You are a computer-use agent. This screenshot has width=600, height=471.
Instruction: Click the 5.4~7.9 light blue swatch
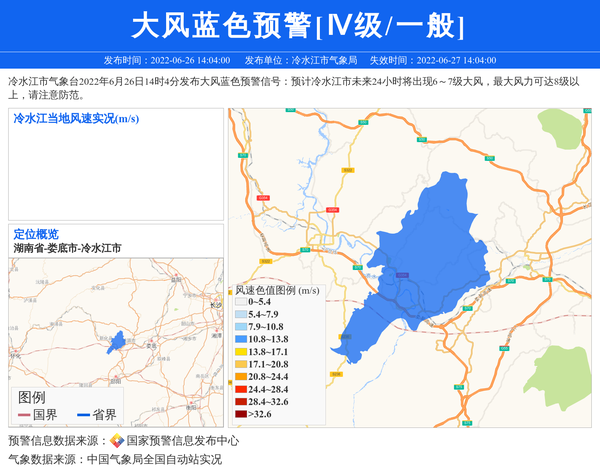pyautogui.click(x=241, y=314)
